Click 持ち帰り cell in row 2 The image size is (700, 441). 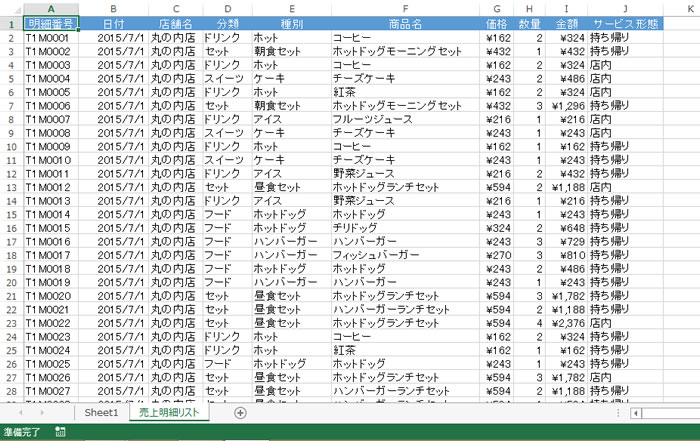[625, 38]
